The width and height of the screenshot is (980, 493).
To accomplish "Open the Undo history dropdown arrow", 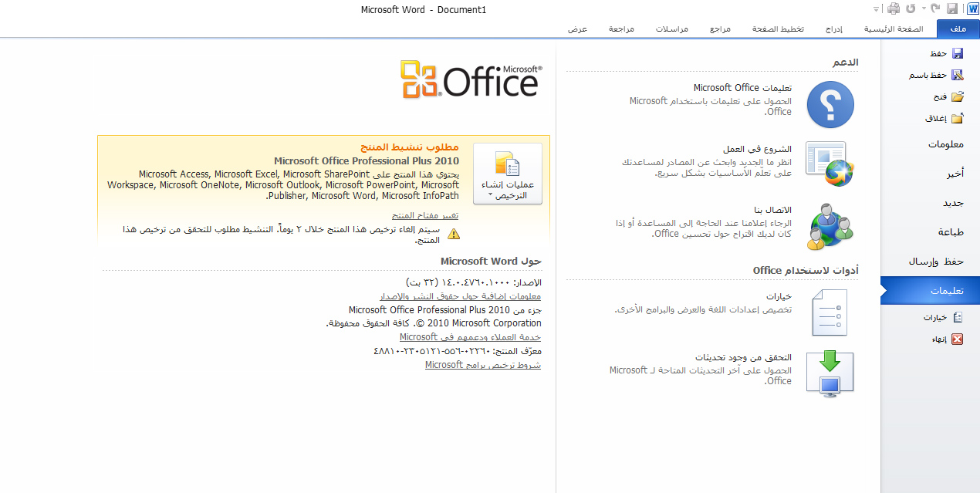I will click(x=922, y=9).
